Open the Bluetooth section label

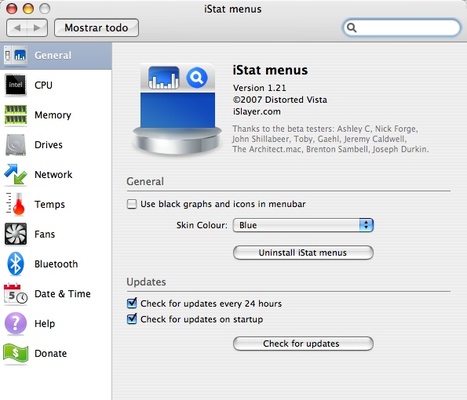[56, 264]
